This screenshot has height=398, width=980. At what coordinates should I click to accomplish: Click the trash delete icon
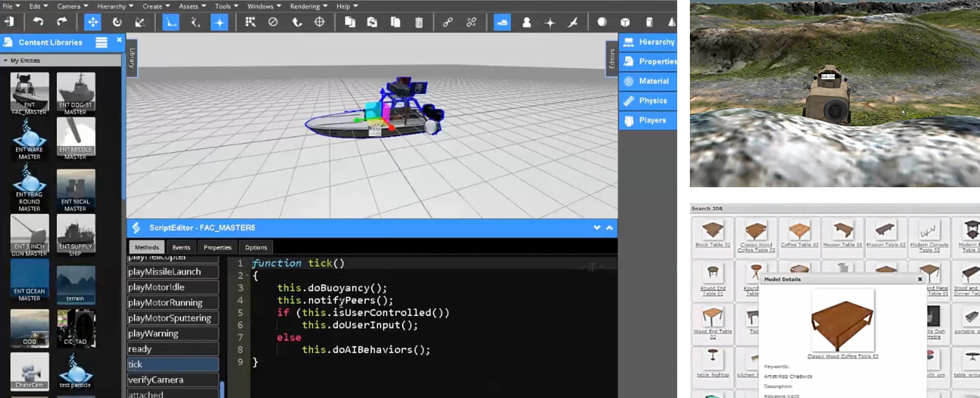tap(419, 23)
